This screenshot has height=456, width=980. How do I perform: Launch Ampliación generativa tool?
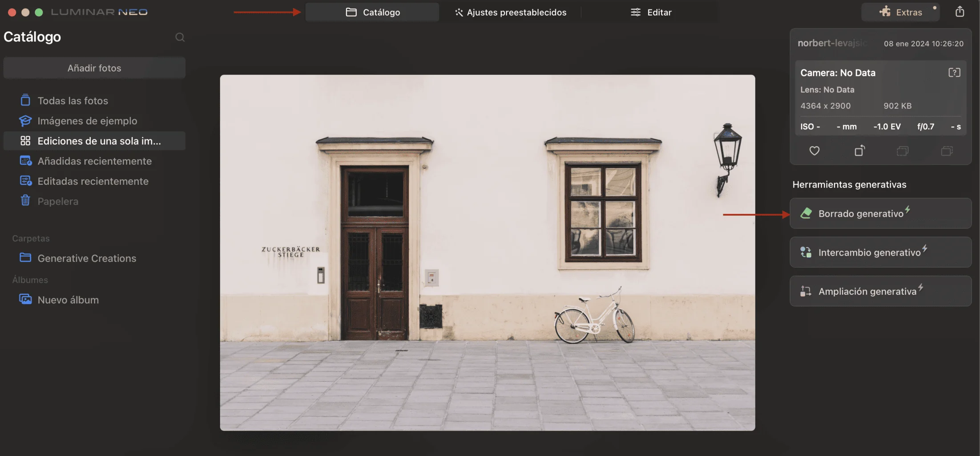[x=880, y=291]
